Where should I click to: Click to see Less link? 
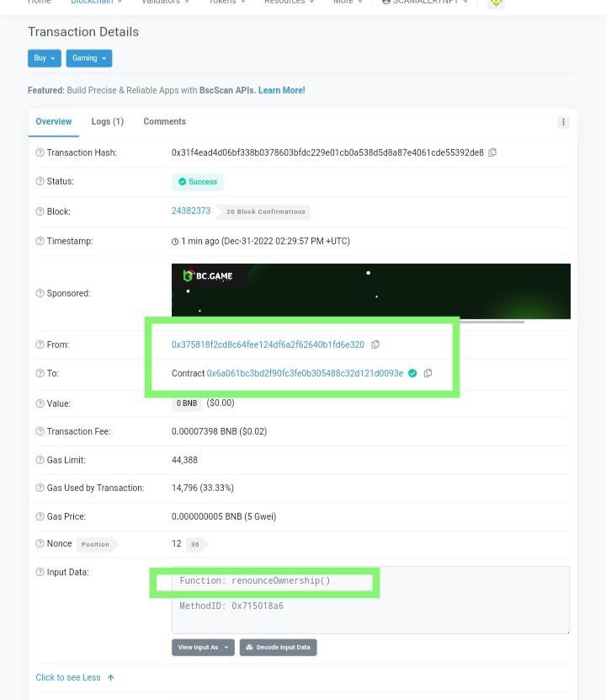pyautogui.click(x=75, y=678)
